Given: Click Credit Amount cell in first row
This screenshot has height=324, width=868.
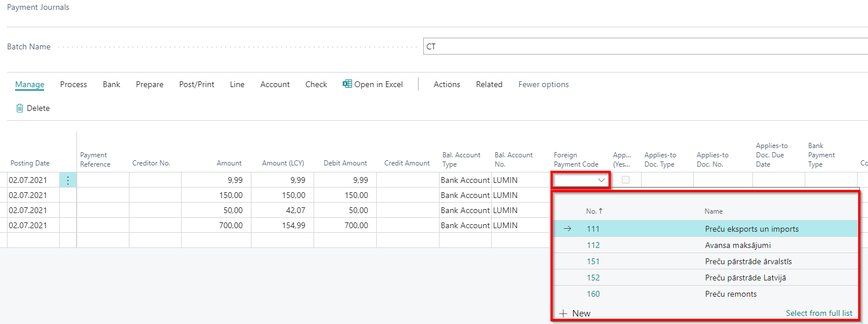Looking at the screenshot, I should 408,180.
